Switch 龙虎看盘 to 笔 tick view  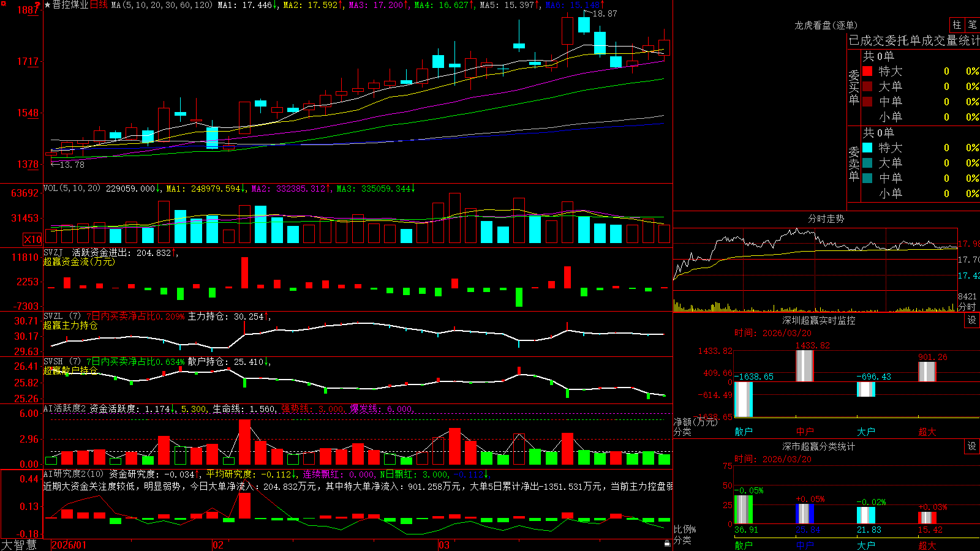pyautogui.click(x=973, y=24)
